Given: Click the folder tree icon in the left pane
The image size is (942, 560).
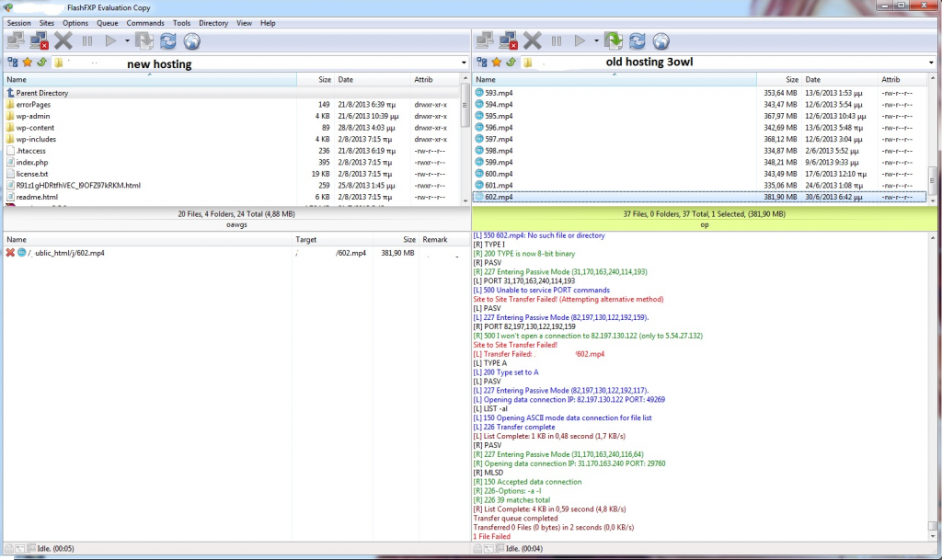Looking at the screenshot, I should coord(13,63).
